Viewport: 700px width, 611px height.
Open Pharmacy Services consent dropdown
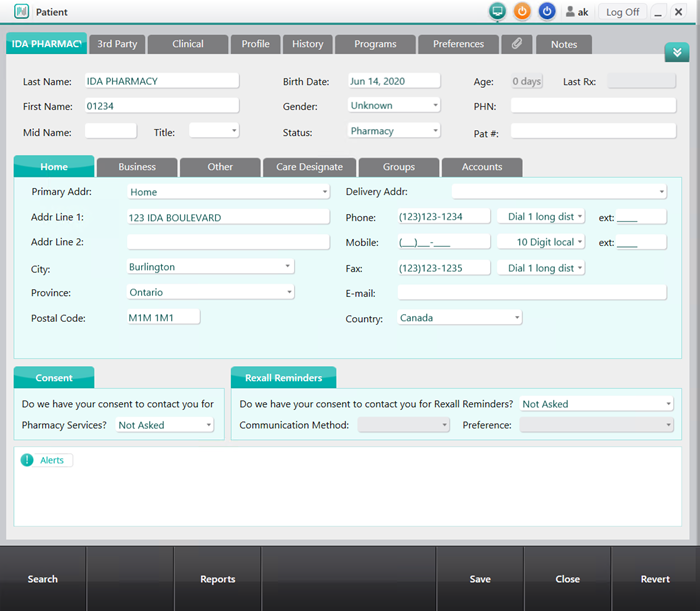coord(165,425)
